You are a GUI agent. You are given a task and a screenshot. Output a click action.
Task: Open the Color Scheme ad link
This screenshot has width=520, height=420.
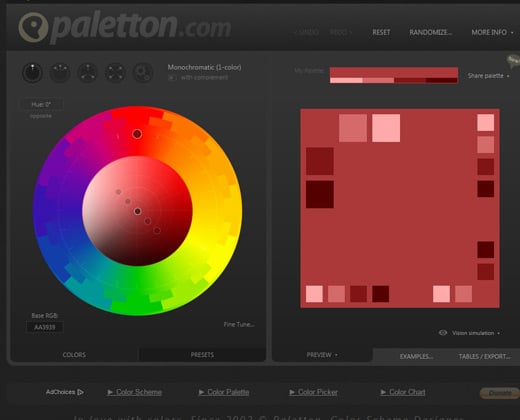pos(135,392)
